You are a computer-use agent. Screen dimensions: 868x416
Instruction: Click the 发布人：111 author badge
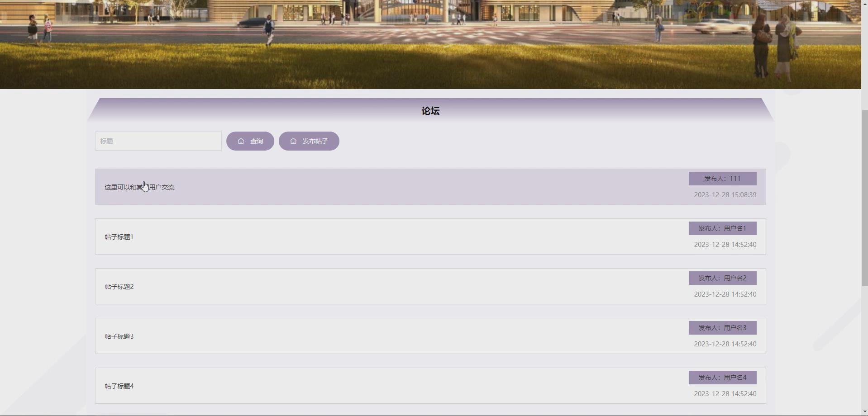coord(723,179)
